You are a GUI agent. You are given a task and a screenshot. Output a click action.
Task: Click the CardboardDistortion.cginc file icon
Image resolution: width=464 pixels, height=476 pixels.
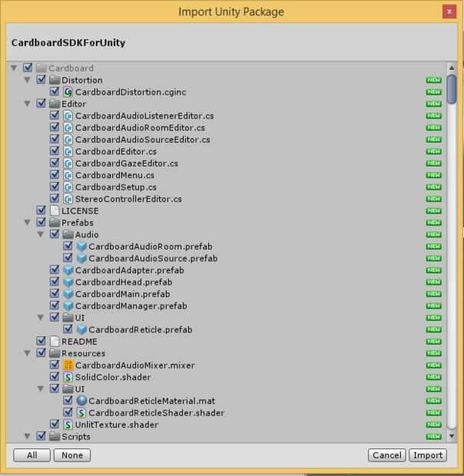(x=68, y=91)
